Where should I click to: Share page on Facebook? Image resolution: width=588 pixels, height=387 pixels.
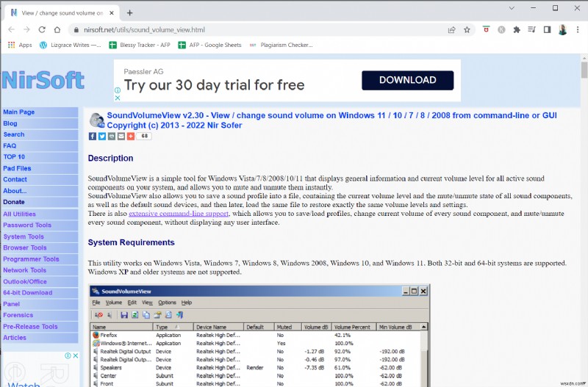93,136
